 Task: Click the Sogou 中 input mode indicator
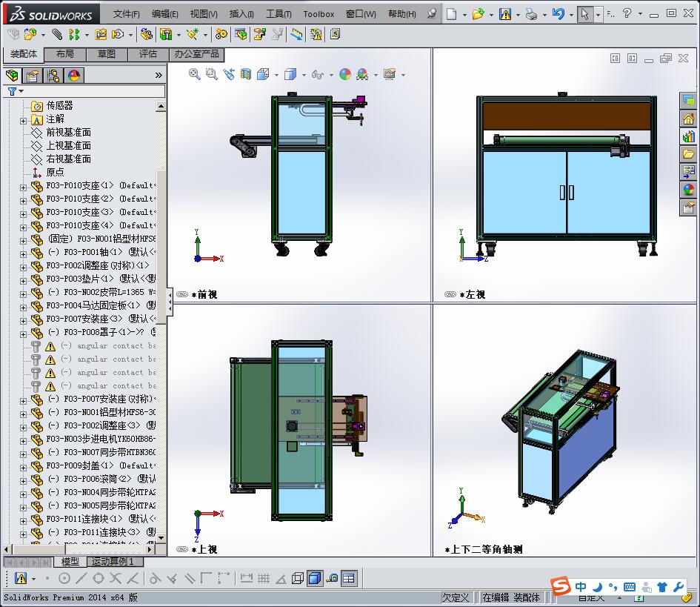pyautogui.click(x=580, y=586)
